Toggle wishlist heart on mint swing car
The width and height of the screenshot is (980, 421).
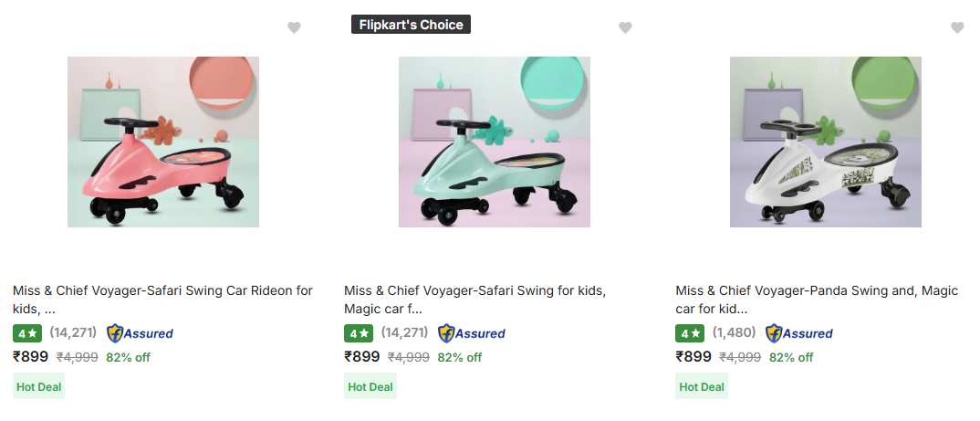625,28
